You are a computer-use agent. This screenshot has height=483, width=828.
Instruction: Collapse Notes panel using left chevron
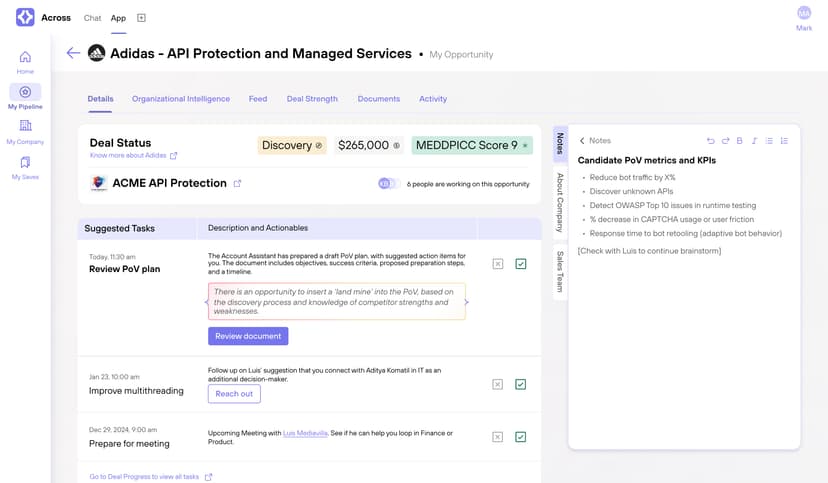point(582,141)
